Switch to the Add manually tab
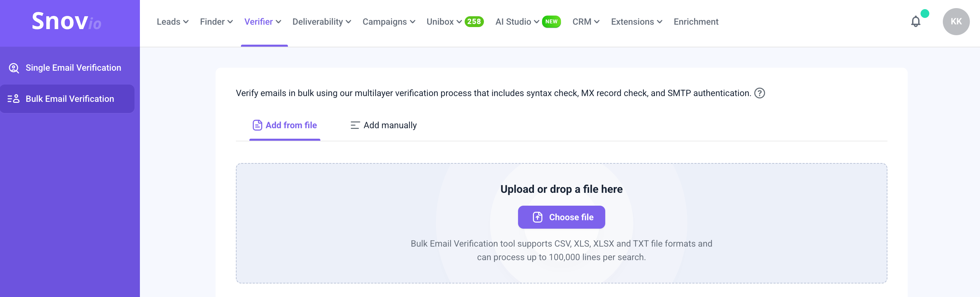The image size is (980, 297). (383, 125)
